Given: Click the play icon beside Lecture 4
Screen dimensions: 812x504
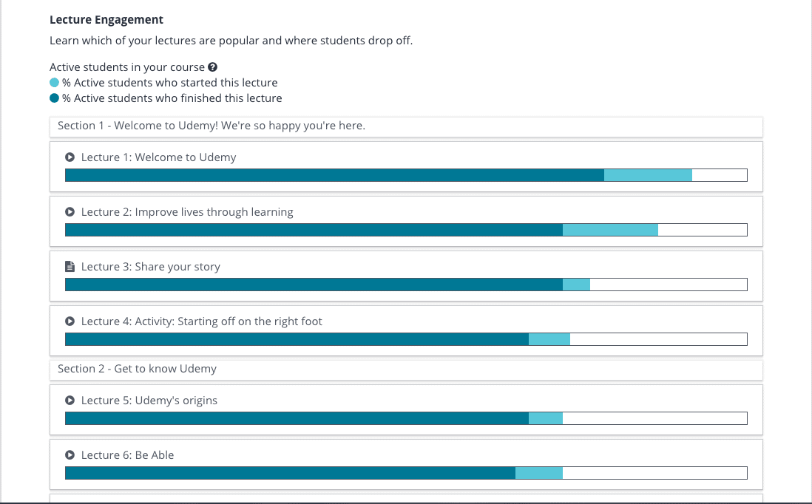Looking at the screenshot, I should point(70,321).
